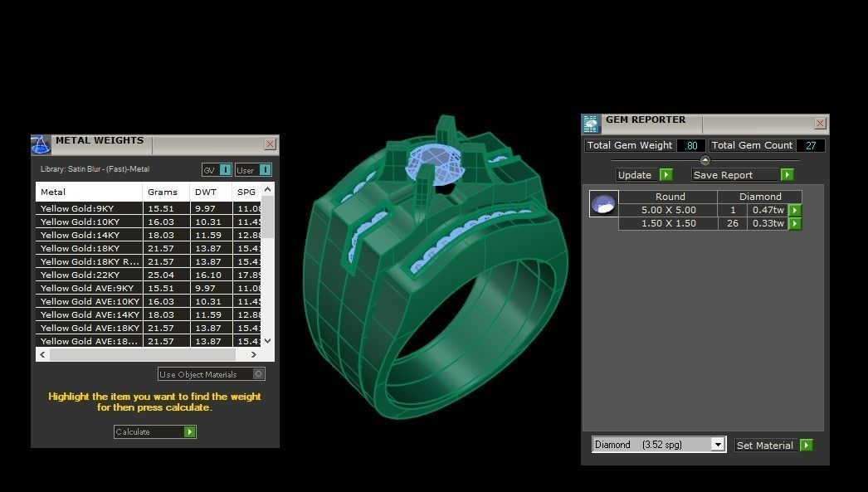The height and width of the screenshot is (492, 868).
Task: Click the DWT column header
Action: pos(211,192)
